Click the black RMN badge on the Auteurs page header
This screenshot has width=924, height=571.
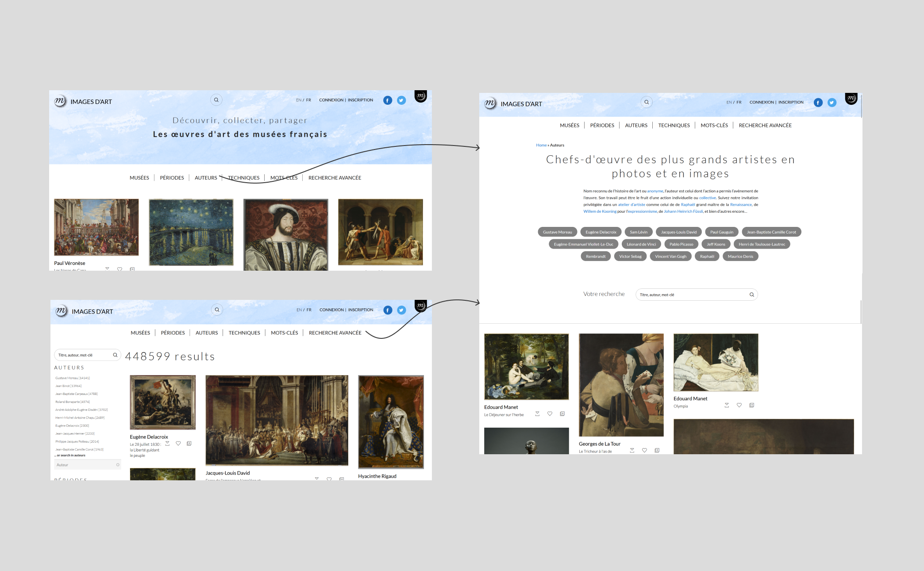851,98
